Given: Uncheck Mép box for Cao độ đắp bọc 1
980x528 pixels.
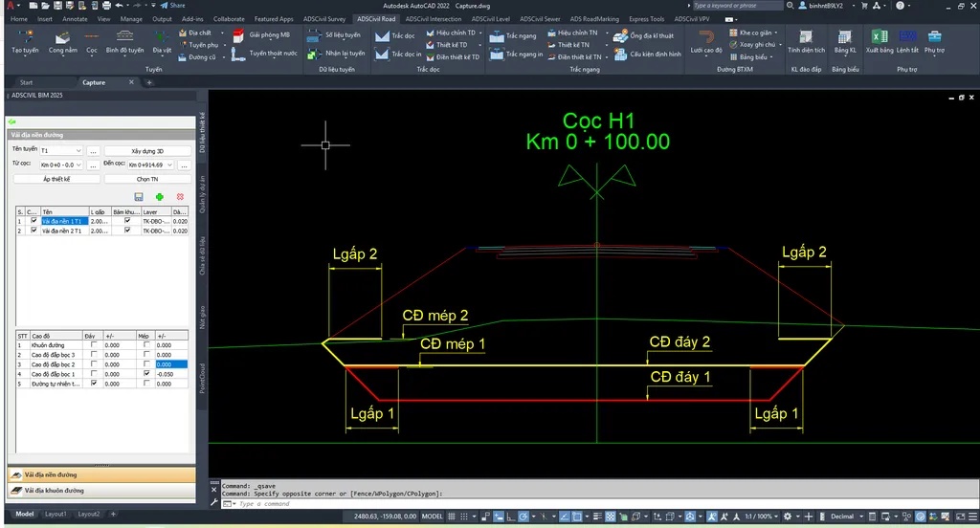Looking at the screenshot, I should click(146, 374).
